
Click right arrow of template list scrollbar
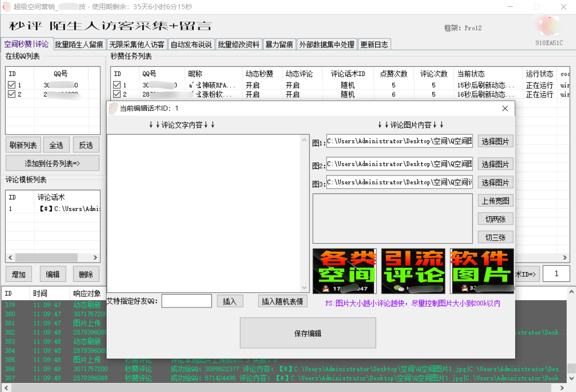point(96,258)
